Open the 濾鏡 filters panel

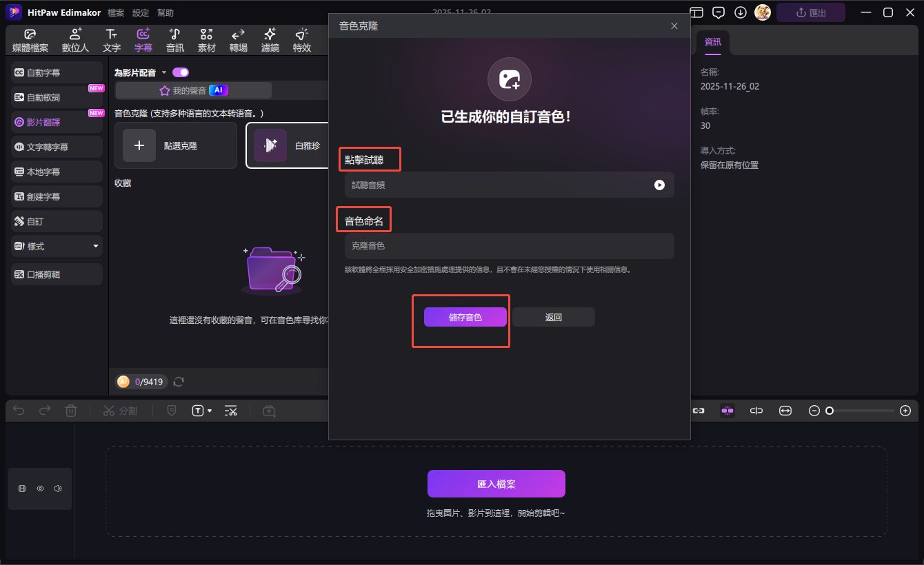[x=270, y=40]
